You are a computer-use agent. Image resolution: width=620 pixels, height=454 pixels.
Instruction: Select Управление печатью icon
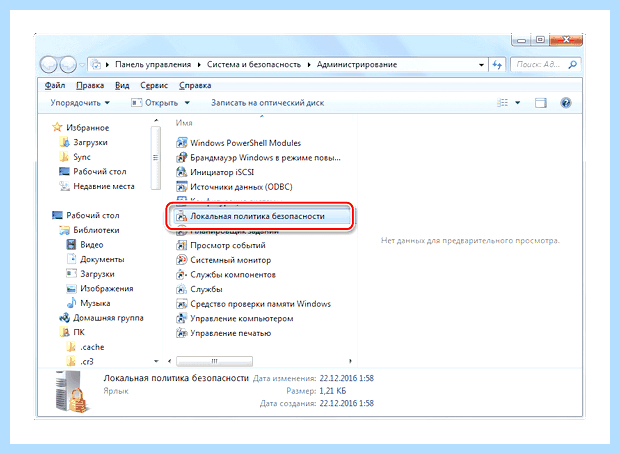[x=181, y=333]
